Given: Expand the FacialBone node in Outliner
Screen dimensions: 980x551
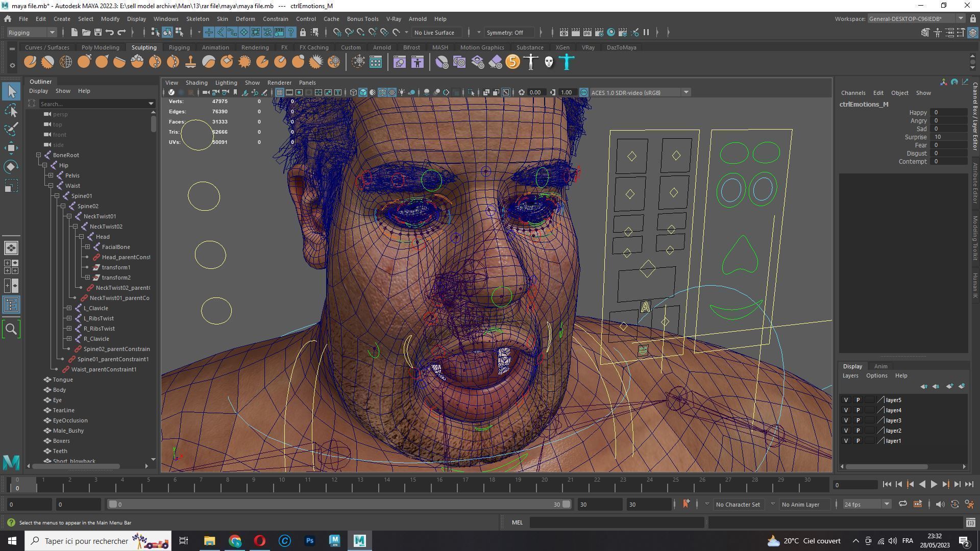Looking at the screenshot, I should 87,247.
